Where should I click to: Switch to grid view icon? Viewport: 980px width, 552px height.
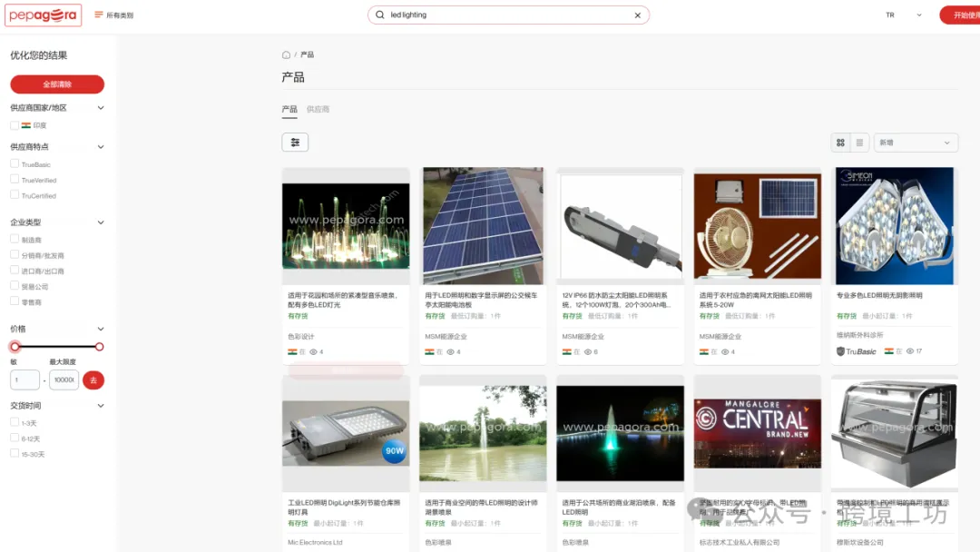pos(840,143)
